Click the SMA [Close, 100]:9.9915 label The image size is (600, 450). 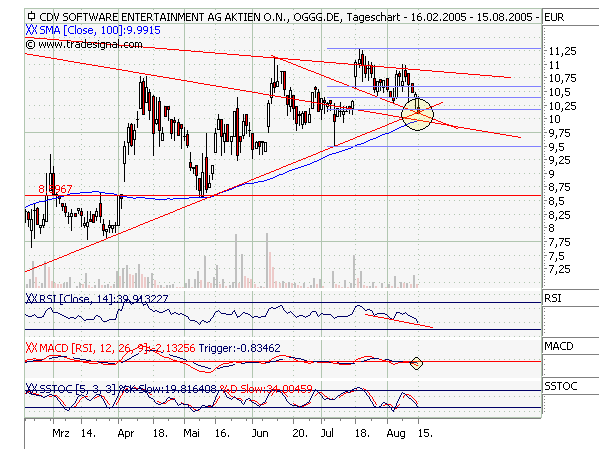tap(100, 30)
